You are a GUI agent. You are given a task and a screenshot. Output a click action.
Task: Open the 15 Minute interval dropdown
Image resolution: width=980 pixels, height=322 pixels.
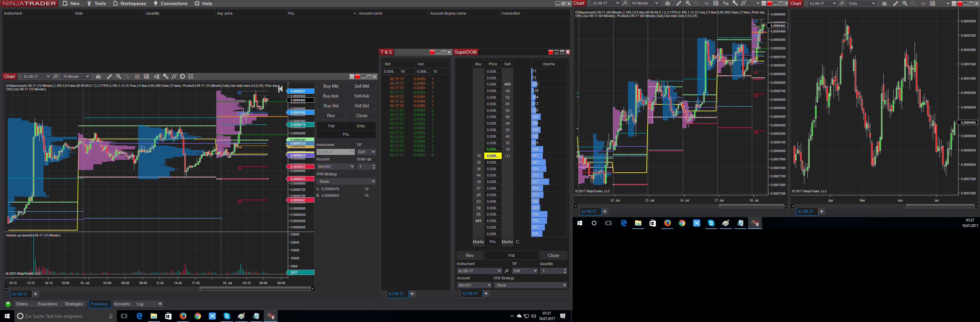click(x=75, y=76)
